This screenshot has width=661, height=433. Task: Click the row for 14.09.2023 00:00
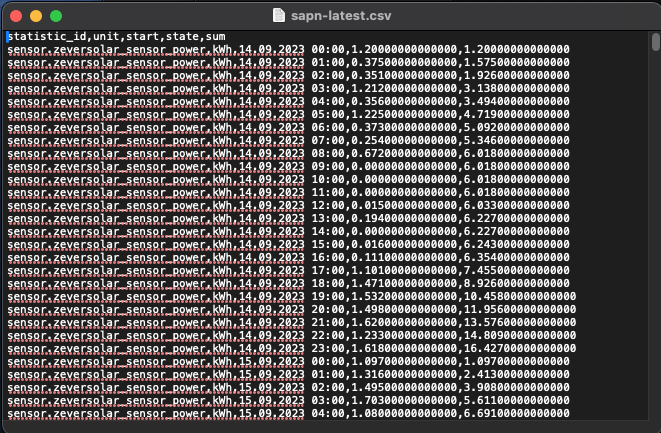click(288, 49)
